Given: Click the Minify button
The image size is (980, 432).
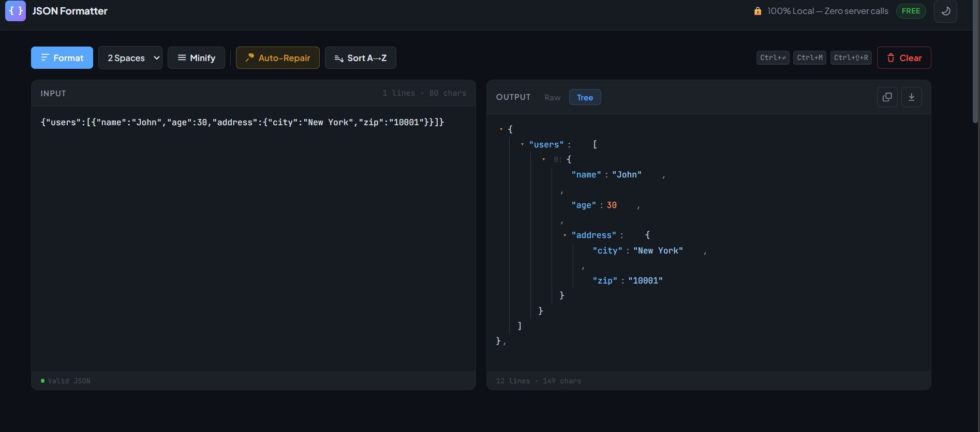Looking at the screenshot, I should tap(196, 58).
